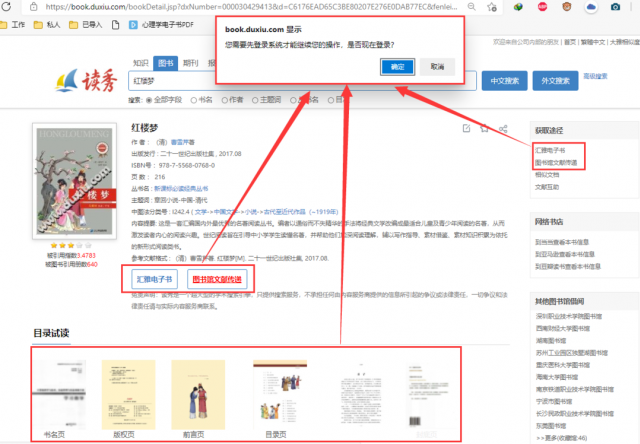Image resolution: width=640 pixels, height=444 pixels.
Task: Add page to favorites with star icon
Action: pos(492,7)
